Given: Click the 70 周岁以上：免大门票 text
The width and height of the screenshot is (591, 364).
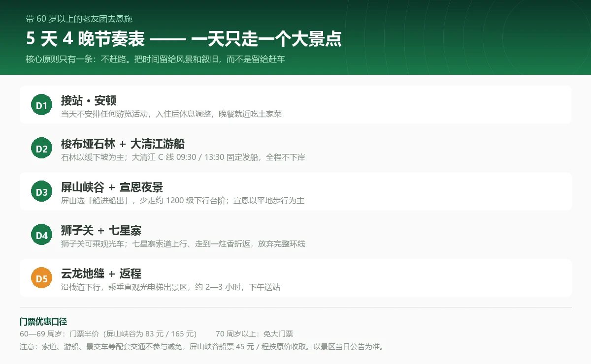Looking at the screenshot, I should pyautogui.click(x=255, y=334).
